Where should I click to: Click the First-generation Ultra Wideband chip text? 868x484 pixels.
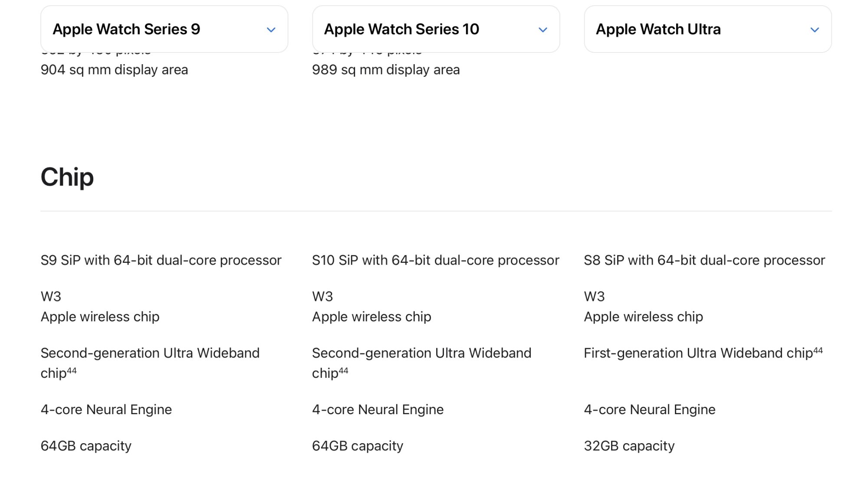698,353
